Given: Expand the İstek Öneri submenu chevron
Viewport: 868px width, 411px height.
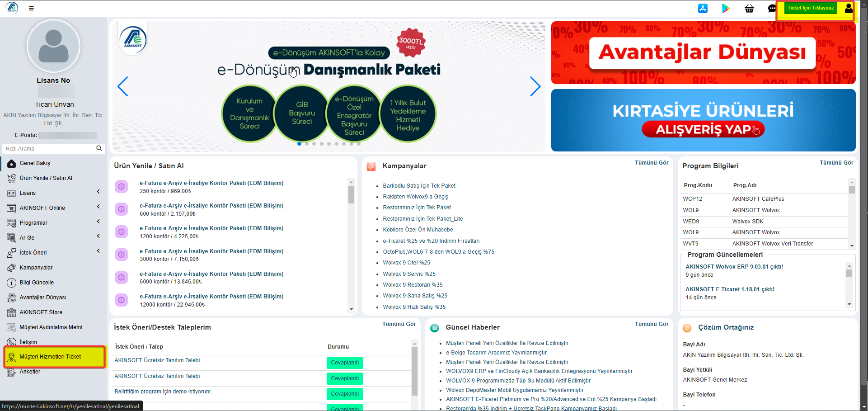Looking at the screenshot, I should pos(99,251).
